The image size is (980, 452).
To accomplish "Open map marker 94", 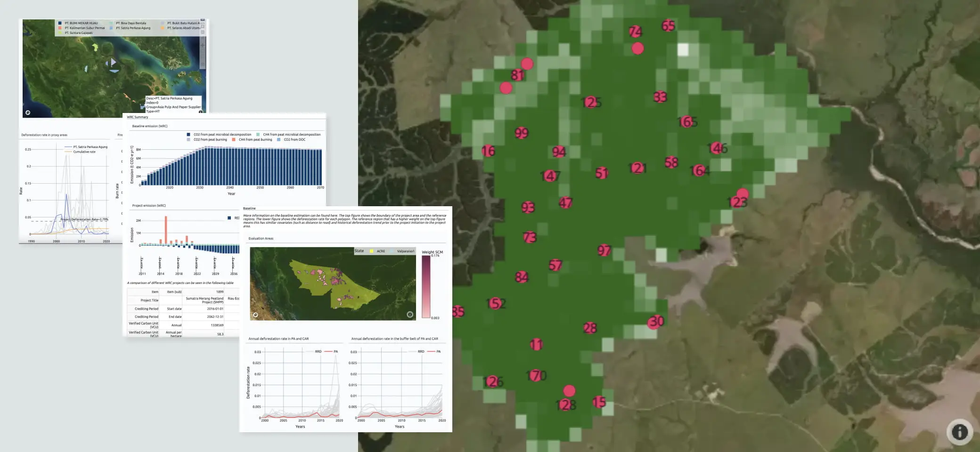I will click(x=559, y=152).
